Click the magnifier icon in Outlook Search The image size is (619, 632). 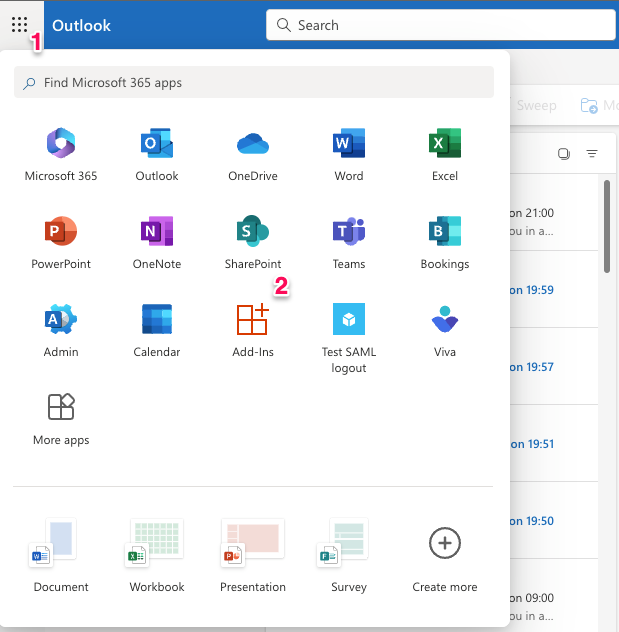point(284,25)
